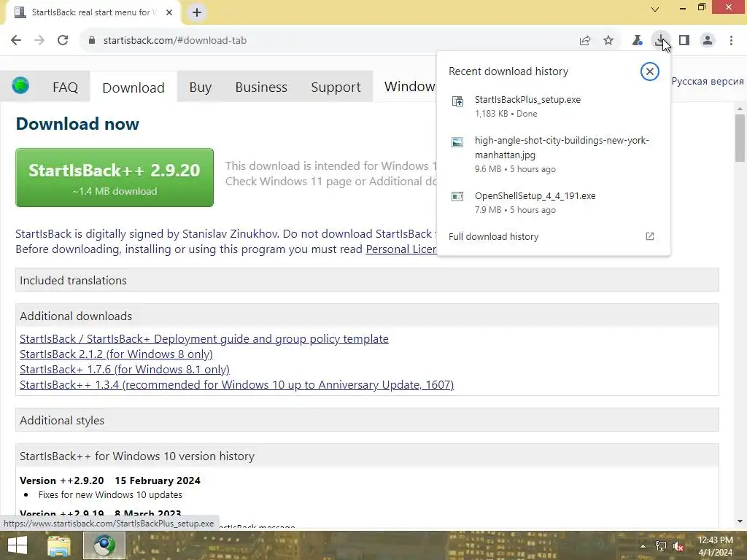
Task: Click the page scrollbar down arrow
Action: (x=740, y=521)
